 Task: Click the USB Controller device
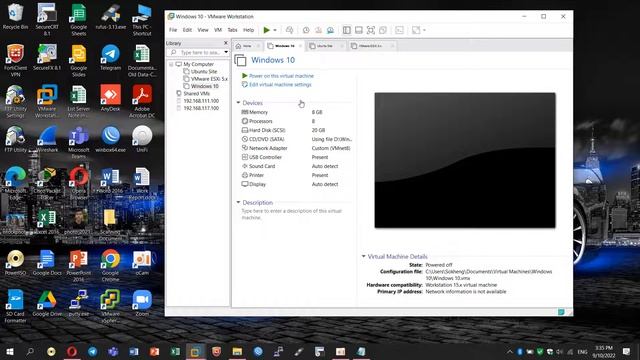[296, 157]
